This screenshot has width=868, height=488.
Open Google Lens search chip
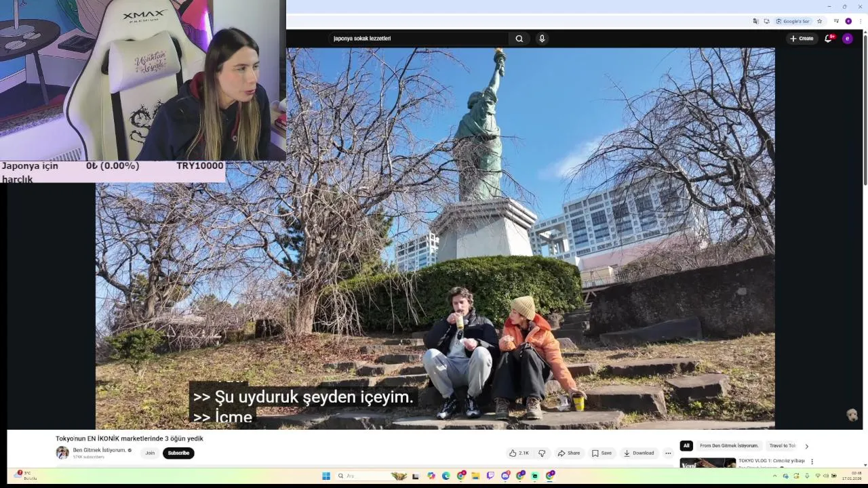793,21
